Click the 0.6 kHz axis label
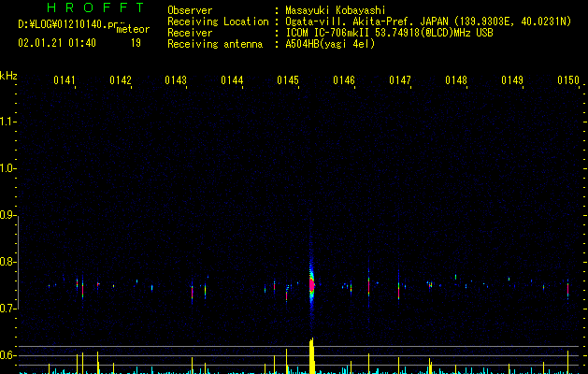This screenshot has height=374, width=588. tap(7, 355)
